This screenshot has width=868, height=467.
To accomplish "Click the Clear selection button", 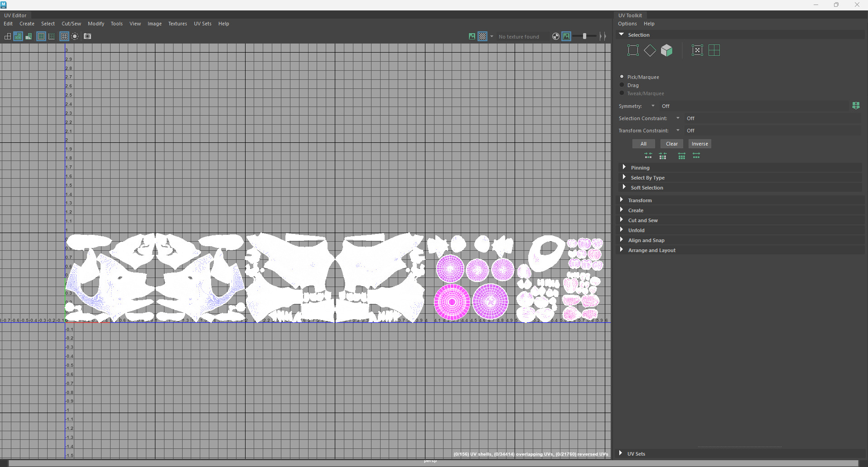I will point(672,144).
